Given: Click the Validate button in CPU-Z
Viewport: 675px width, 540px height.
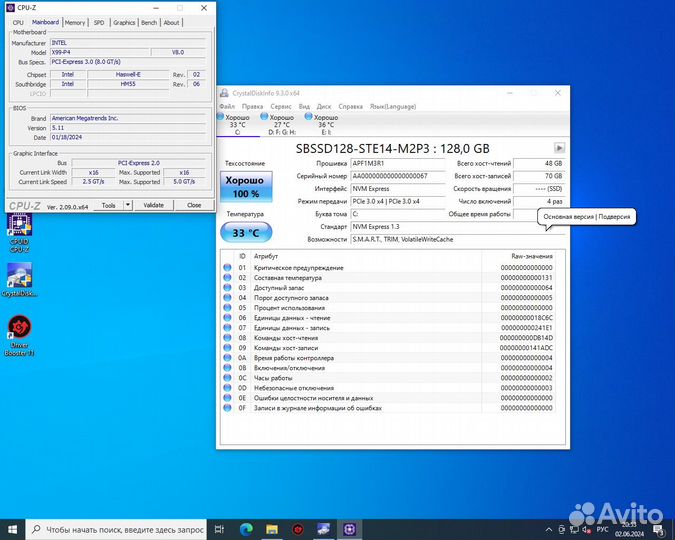Looking at the screenshot, I should point(153,205).
